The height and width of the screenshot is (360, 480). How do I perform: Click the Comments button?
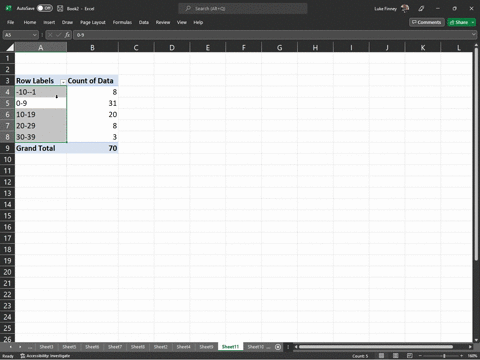click(427, 22)
